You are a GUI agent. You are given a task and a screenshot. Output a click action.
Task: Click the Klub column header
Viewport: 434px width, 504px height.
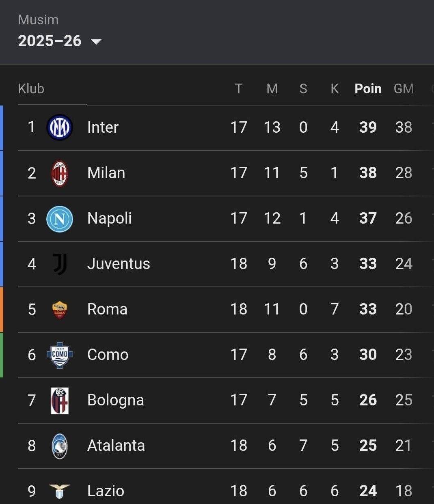[x=31, y=89]
